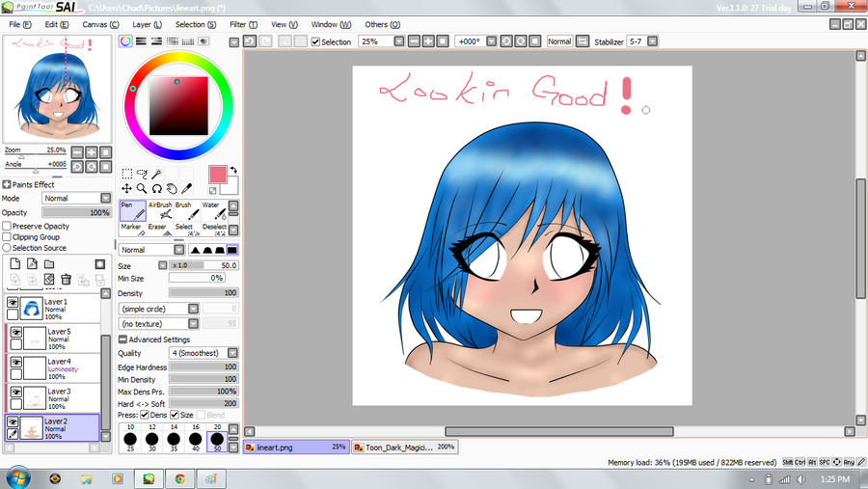868x489 pixels.
Task: Select the AirBrush tool
Action: coord(160,211)
